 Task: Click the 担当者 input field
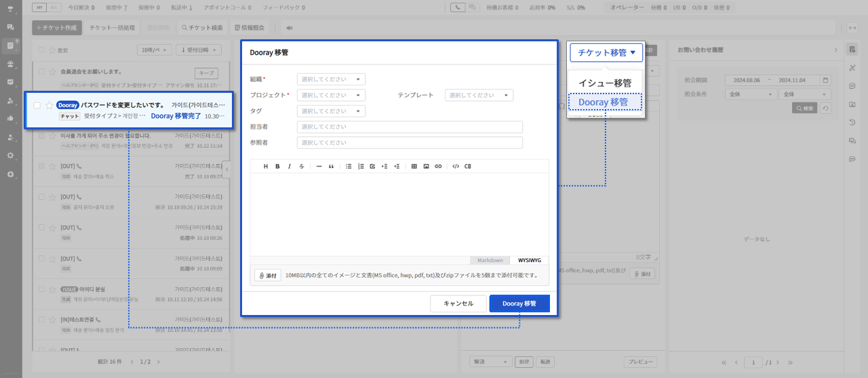pyautogui.click(x=410, y=127)
